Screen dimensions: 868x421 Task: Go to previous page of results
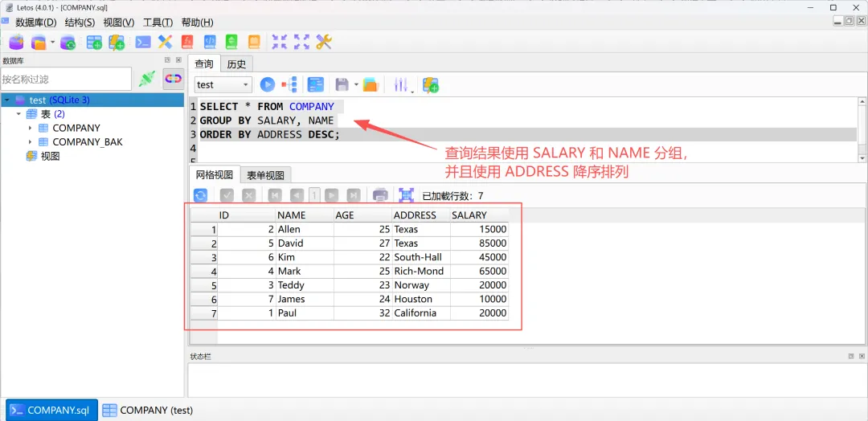click(297, 195)
